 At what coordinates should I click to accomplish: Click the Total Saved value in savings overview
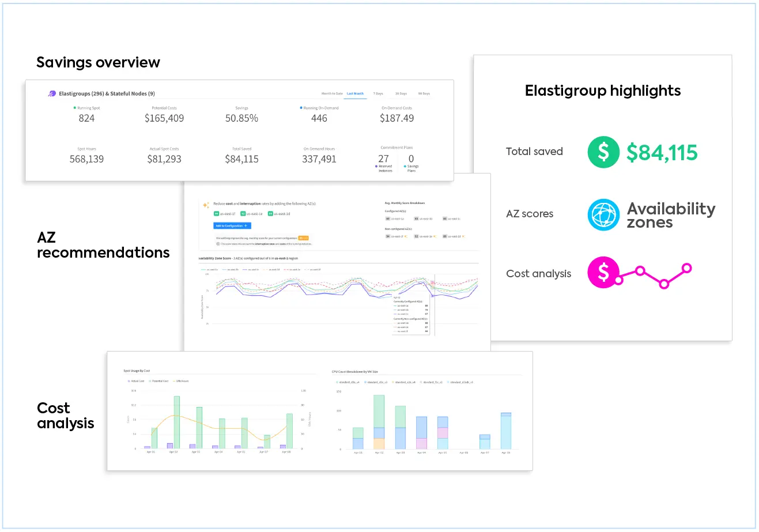241,159
